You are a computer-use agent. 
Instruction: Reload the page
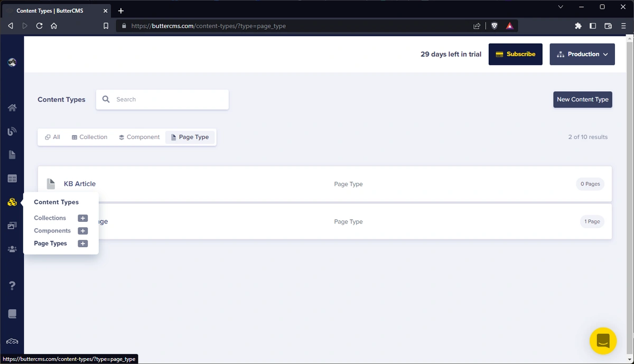39,25
